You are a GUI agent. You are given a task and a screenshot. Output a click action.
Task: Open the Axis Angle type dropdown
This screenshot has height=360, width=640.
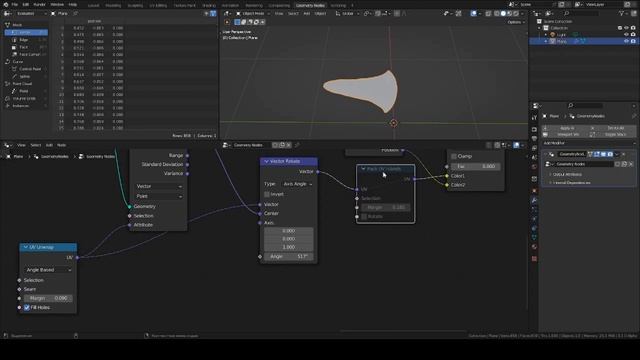point(298,184)
